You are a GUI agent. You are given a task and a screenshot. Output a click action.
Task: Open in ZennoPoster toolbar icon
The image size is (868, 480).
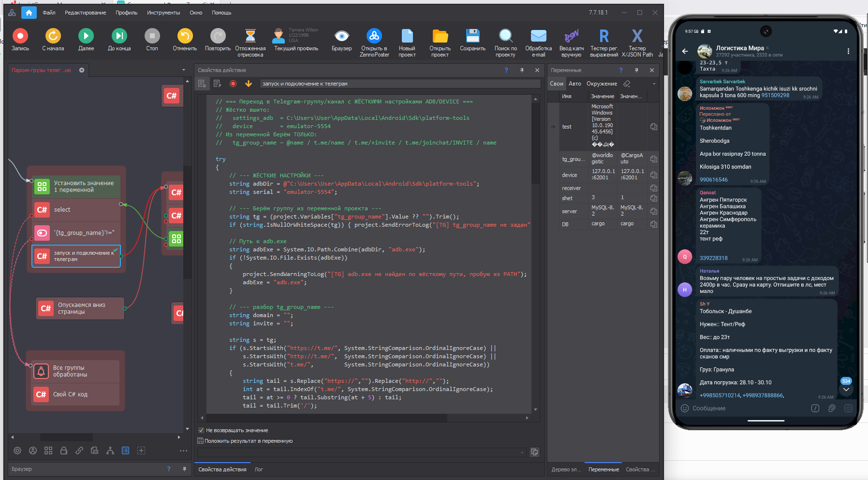pyautogui.click(x=374, y=36)
